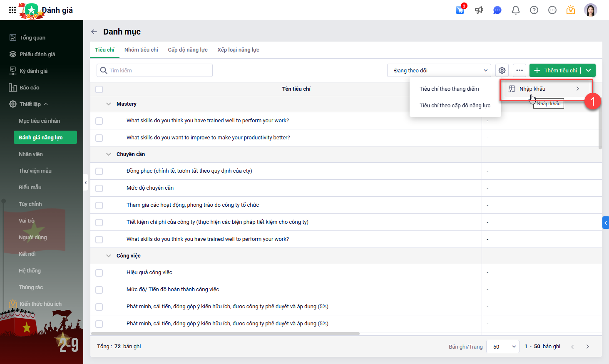Click the horizontal scrollbar under the table
This screenshot has height=364, width=609.
coord(225,334)
